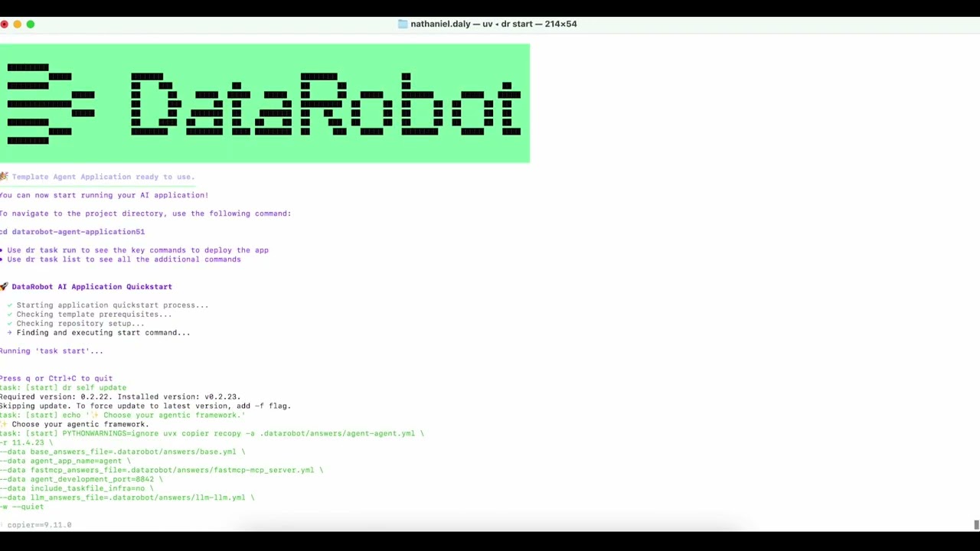Zoom the terminal with the green button
Viewport: 980px width, 551px height.
30,24
